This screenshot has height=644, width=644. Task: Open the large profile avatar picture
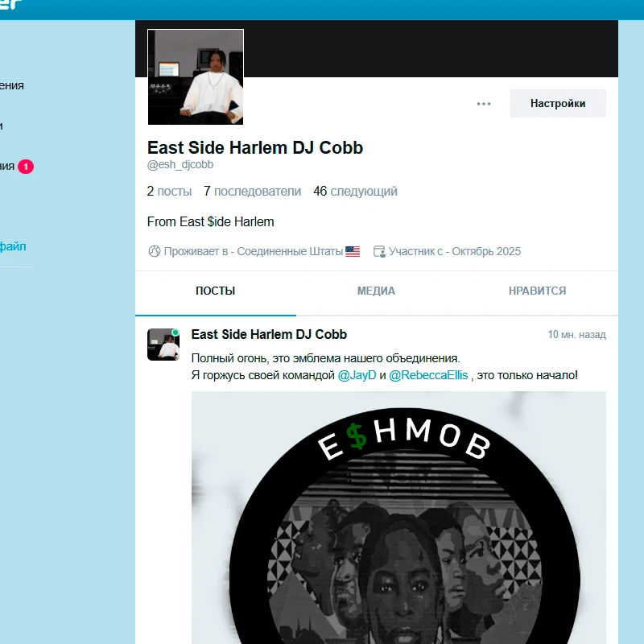coord(196,76)
